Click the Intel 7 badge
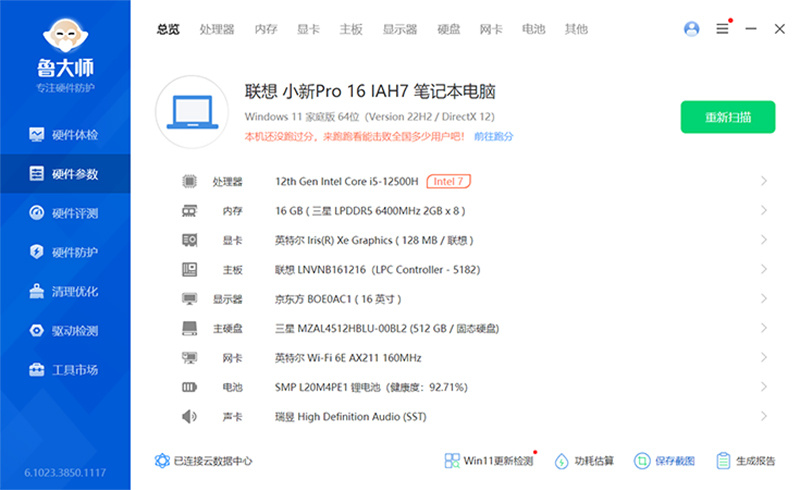The image size is (800, 490). (448, 181)
